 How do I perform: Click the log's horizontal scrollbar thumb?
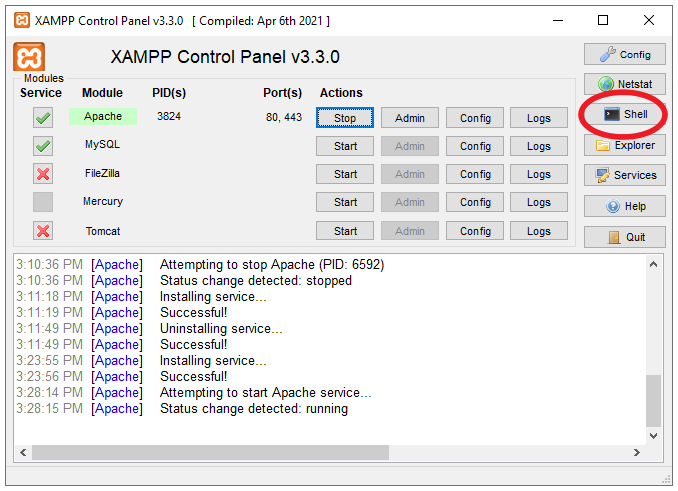(x=210, y=453)
